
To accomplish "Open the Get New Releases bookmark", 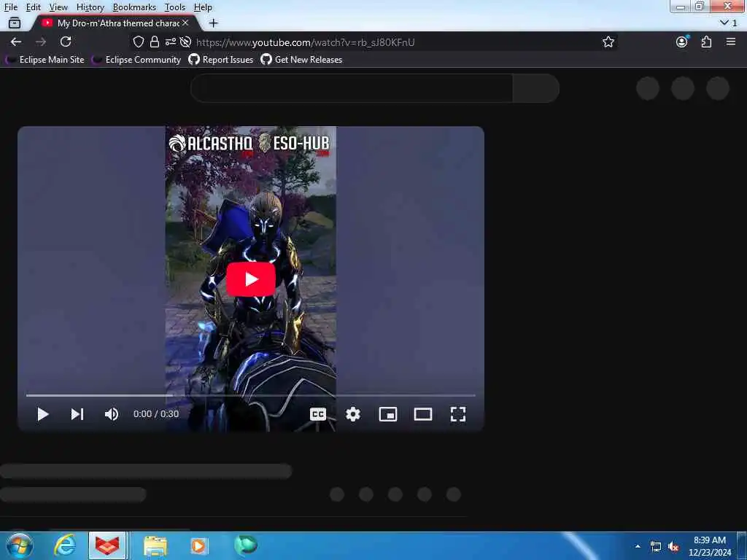I will 301,60.
